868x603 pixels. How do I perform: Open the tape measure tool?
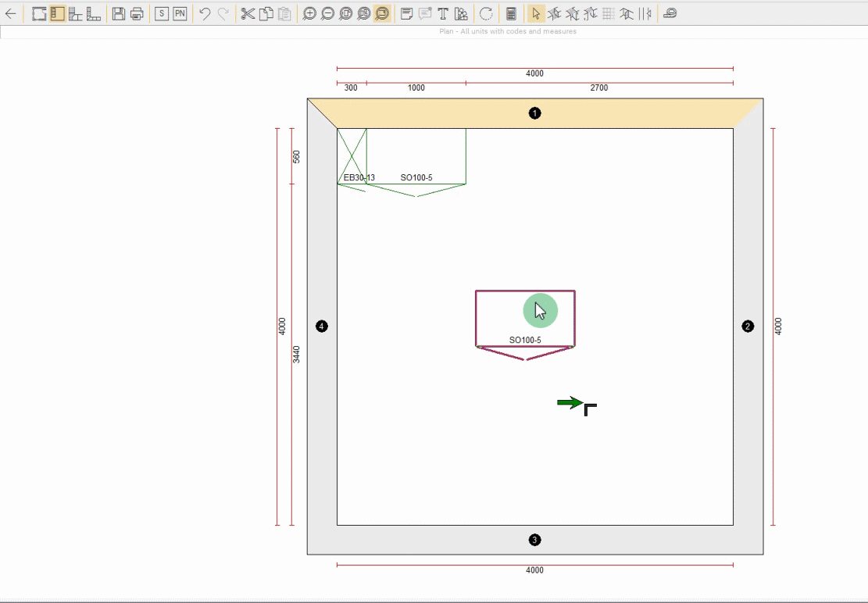(x=670, y=13)
